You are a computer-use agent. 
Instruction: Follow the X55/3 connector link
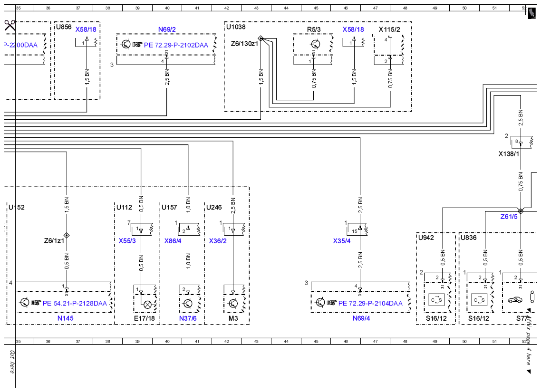(x=127, y=240)
